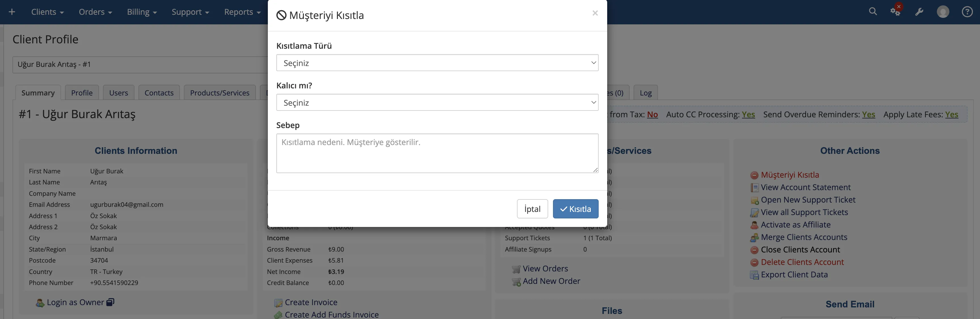The height and width of the screenshot is (319, 980).
Task: Click the Open New Support Ticket link
Action: coord(808,200)
